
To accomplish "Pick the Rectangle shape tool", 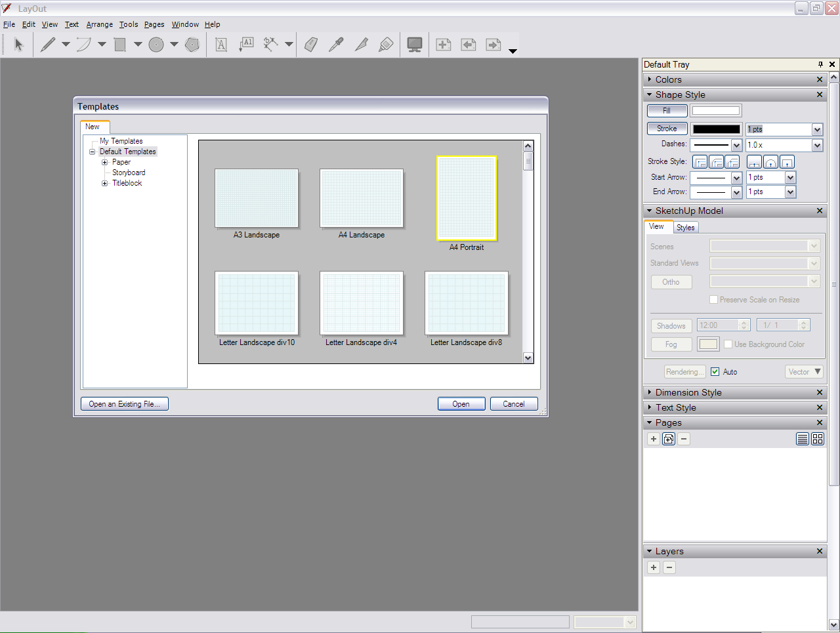I will tap(120, 45).
